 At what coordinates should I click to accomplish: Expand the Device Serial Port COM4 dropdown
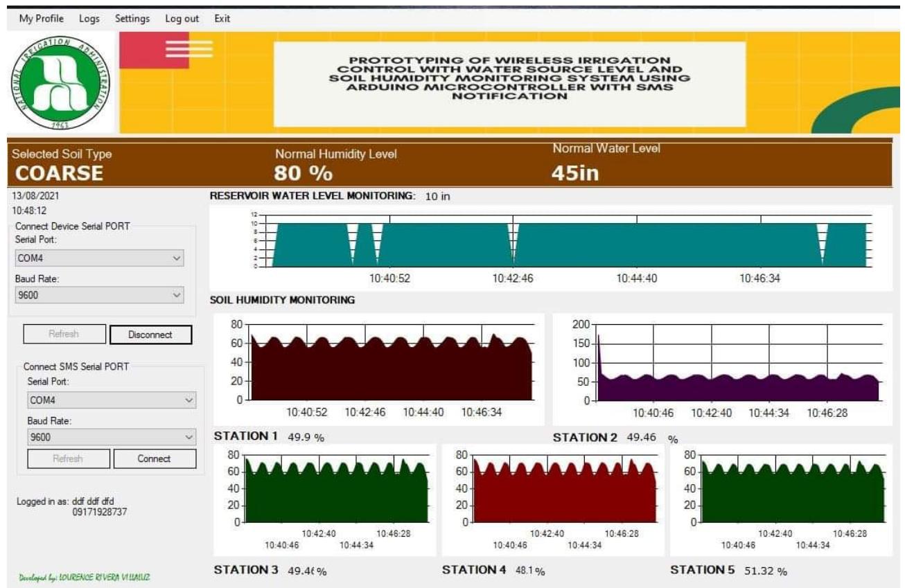tap(100, 258)
